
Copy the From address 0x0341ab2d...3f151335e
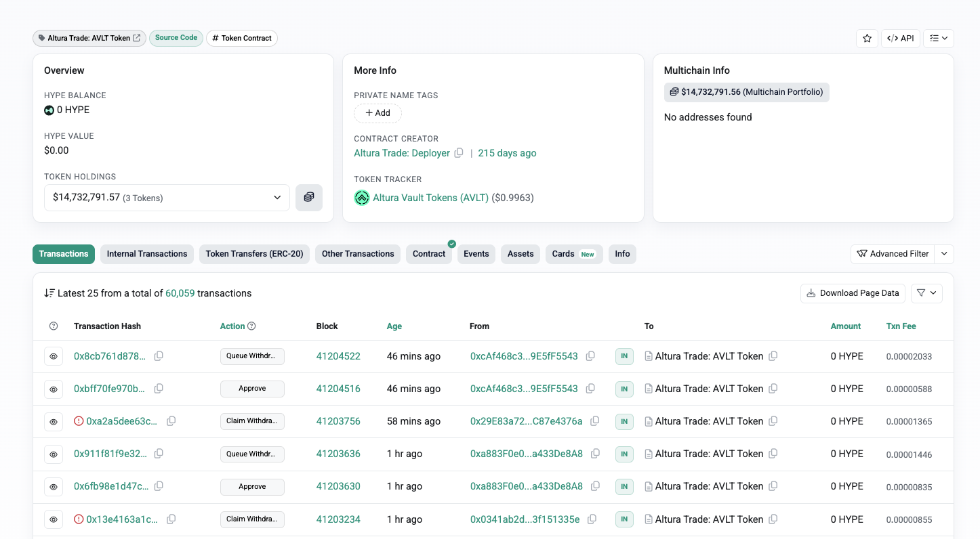point(592,519)
